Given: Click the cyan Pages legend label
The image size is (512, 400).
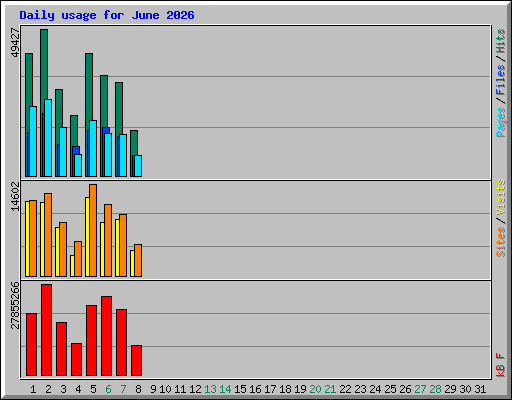Looking at the screenshot, I should (x=501, y=122).
